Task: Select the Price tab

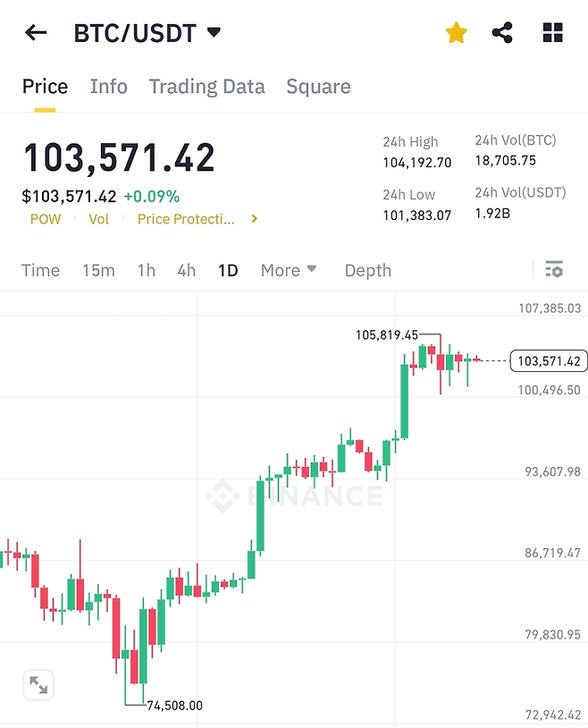Action: pyautogui.click(x=45, y=87)
